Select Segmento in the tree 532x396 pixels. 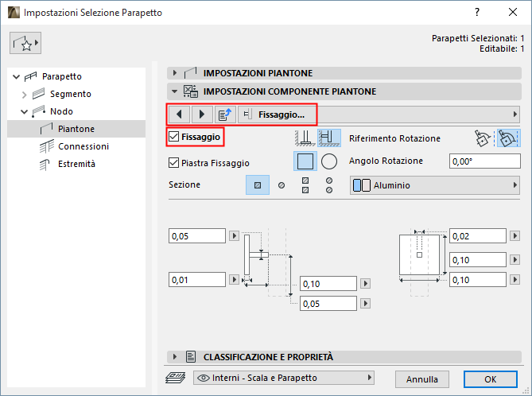(x=70, y=94)
